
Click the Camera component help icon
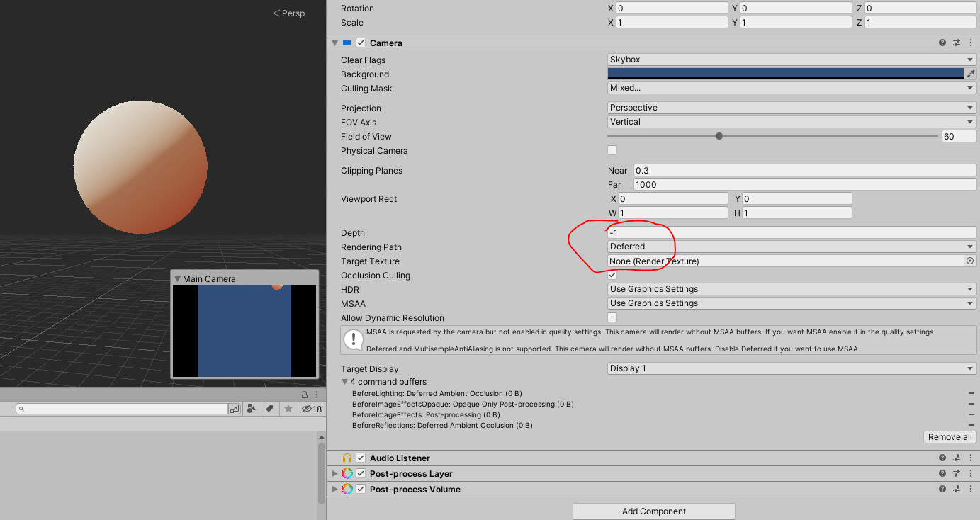(x=942, y=43)
